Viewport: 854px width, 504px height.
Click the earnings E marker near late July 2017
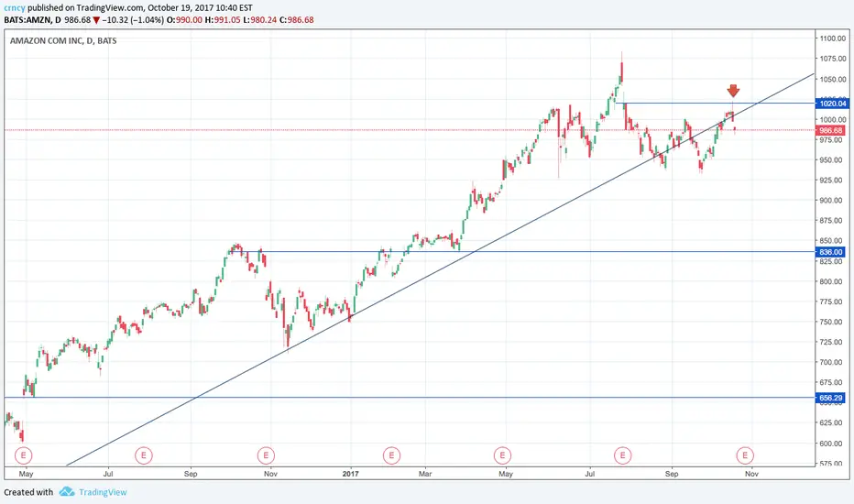click(x=622, y=455)
